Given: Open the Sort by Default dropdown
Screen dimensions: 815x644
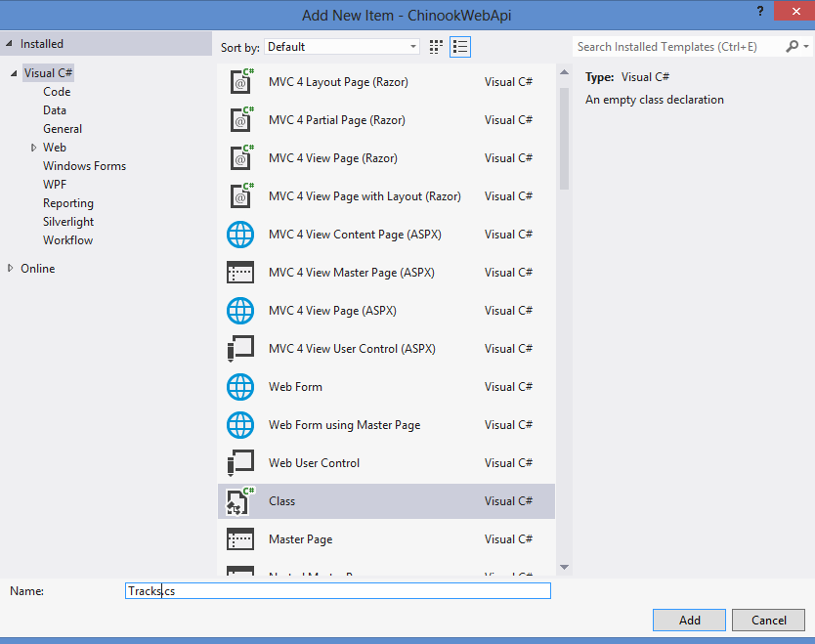Looking at the screenshot, I should click(x=342, y=47).
